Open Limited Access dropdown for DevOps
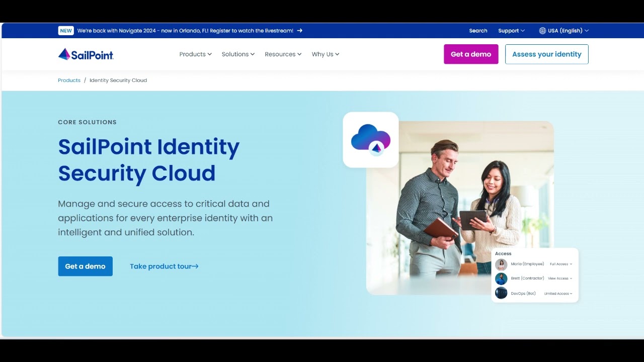Viewport: 644px width, 362px height. click(x=558, y=294)
